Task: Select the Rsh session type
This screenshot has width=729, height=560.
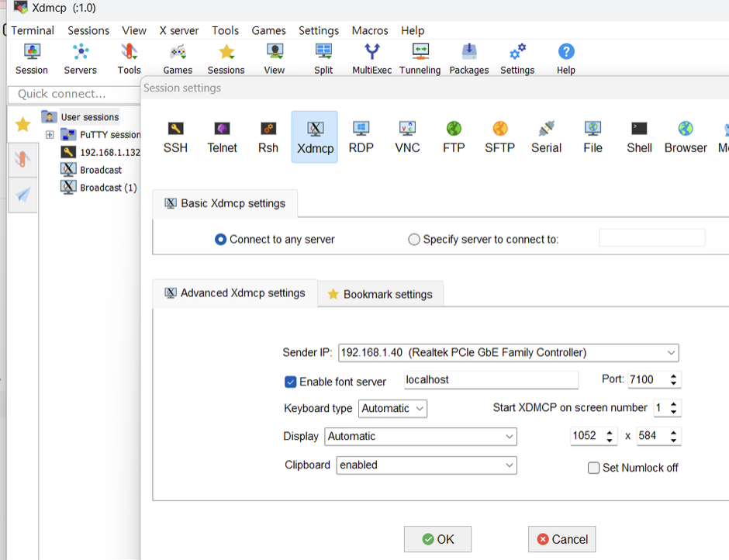Action: 268,137
